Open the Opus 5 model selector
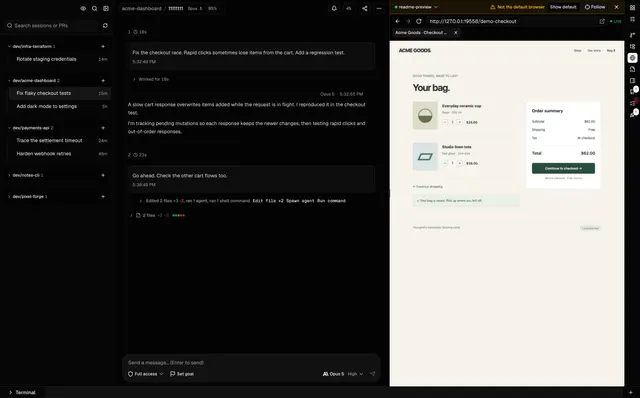The width and height of the screenshot is (640, 398). coord(333,374)
